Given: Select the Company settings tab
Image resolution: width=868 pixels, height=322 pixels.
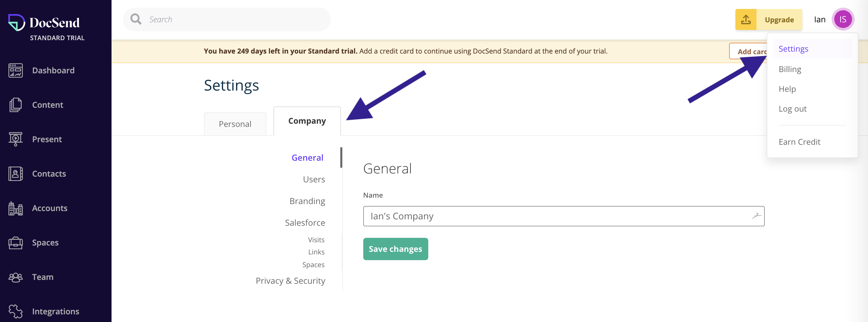Looking at the screenshot, I should click(307, 121).
